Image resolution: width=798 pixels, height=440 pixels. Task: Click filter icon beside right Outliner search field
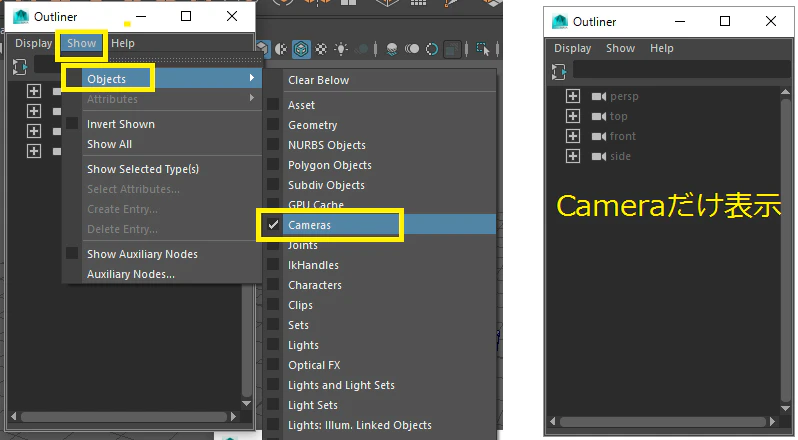tap(558, 71)
